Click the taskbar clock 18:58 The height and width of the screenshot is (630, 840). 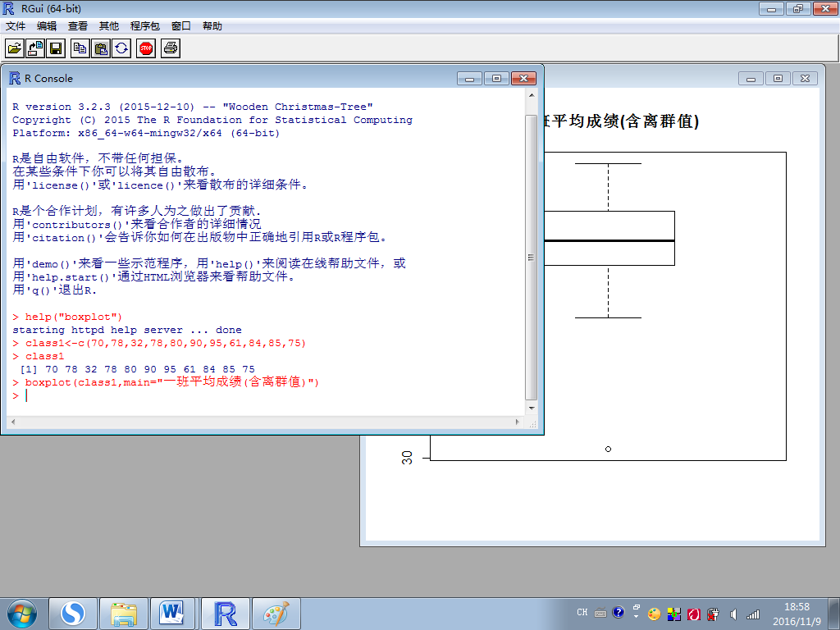coord(797,607)
